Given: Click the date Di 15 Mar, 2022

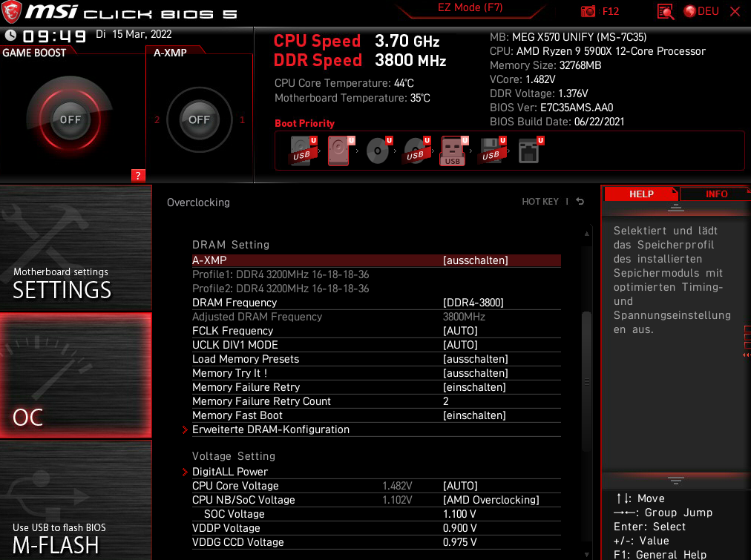Looking at the screenshot, I should click(134, 34).
